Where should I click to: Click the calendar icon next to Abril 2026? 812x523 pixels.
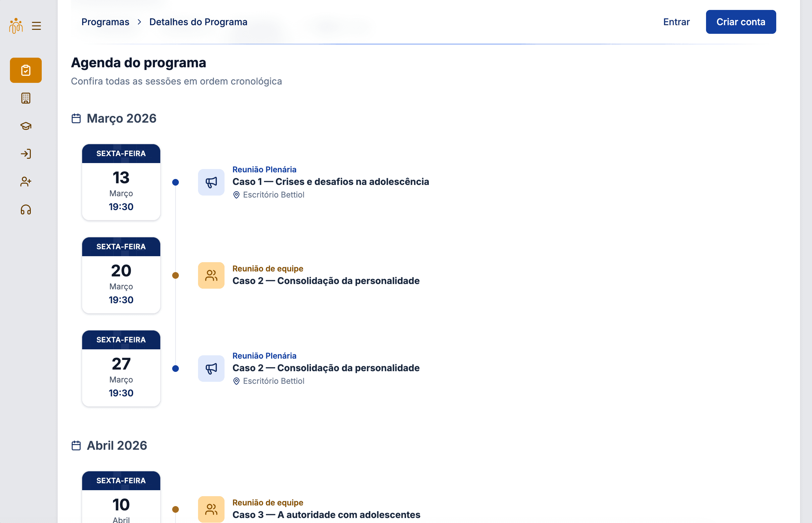(76, 445)
